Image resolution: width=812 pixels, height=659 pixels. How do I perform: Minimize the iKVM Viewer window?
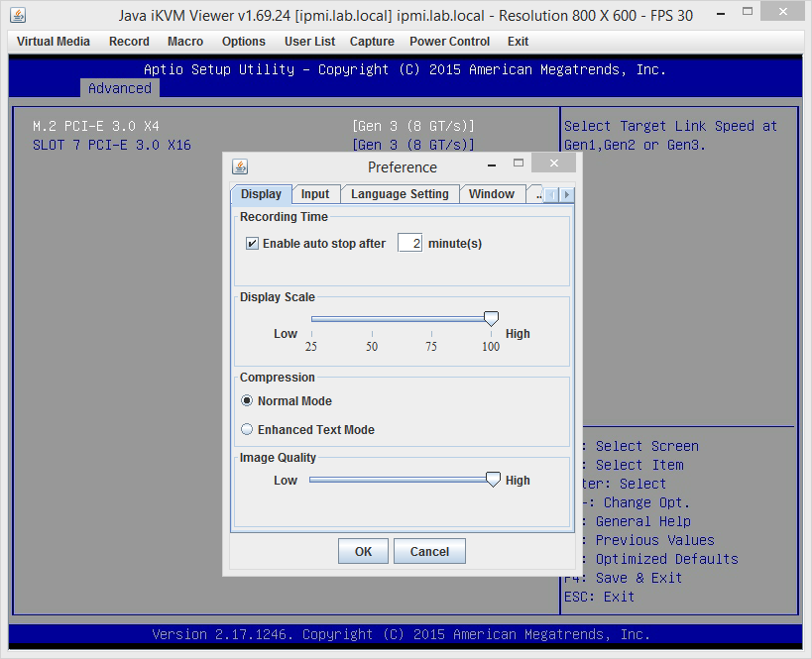[x=721, y=14]
